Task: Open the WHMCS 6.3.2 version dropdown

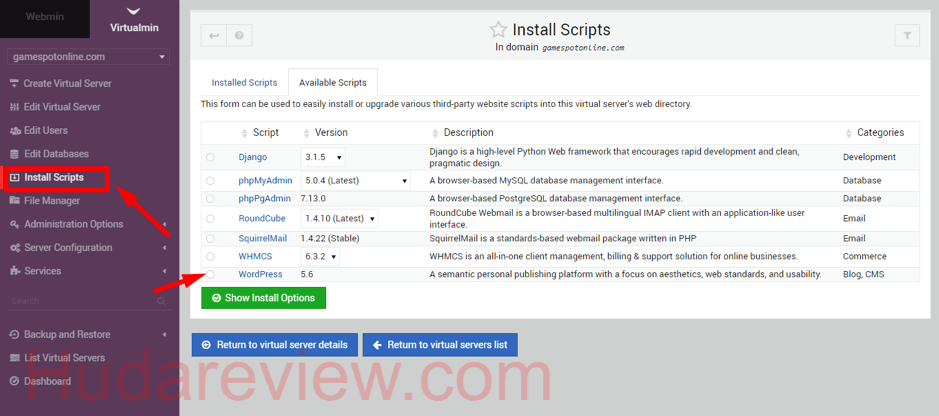Action: pos(320,256)
